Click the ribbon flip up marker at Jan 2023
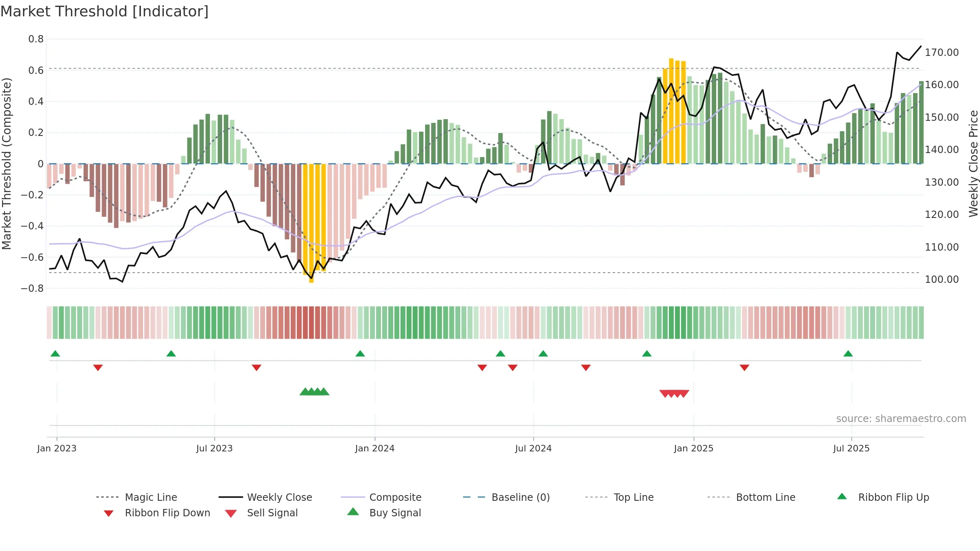Image resolution: width=980 pixels, height=551 pixels. [x=55, y=353]
